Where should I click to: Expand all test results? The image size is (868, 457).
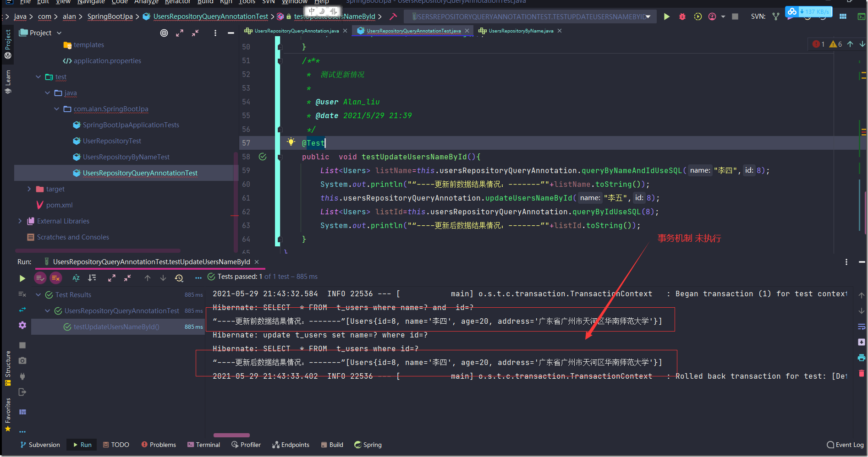pos(112,278)
